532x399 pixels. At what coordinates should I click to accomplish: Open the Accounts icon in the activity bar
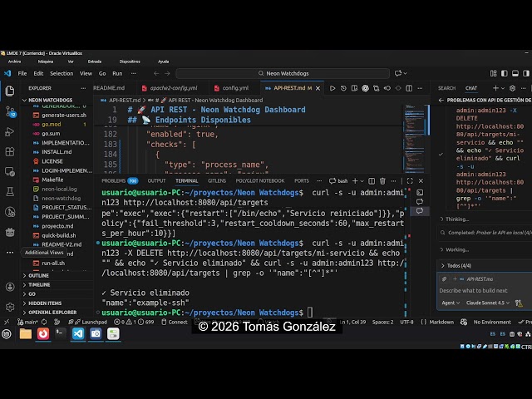click(10, 287)
